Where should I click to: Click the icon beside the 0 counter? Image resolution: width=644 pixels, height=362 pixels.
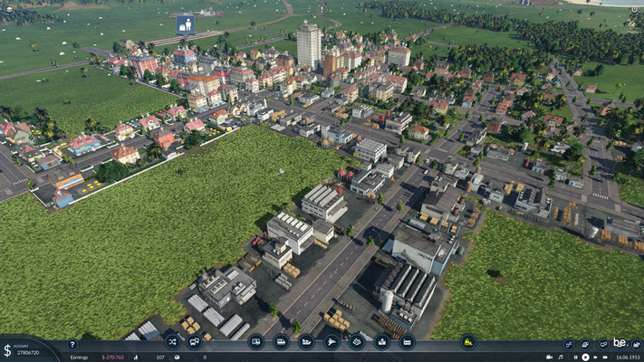coord(177,357)
